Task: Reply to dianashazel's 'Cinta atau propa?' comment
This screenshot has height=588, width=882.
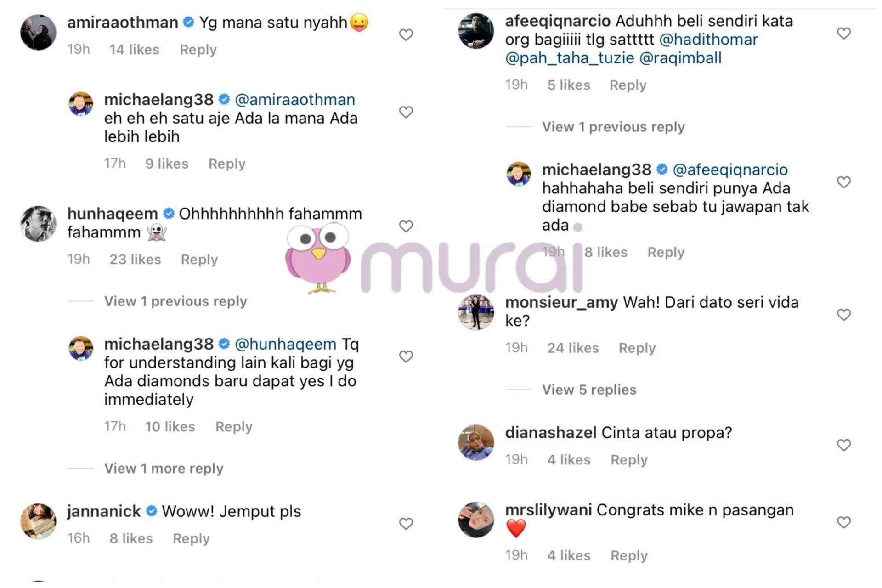Action: [629, 460]
